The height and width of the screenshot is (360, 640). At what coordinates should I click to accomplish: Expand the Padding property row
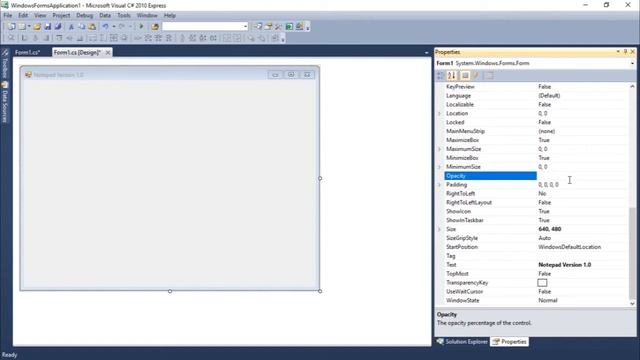tap(440, 185)
